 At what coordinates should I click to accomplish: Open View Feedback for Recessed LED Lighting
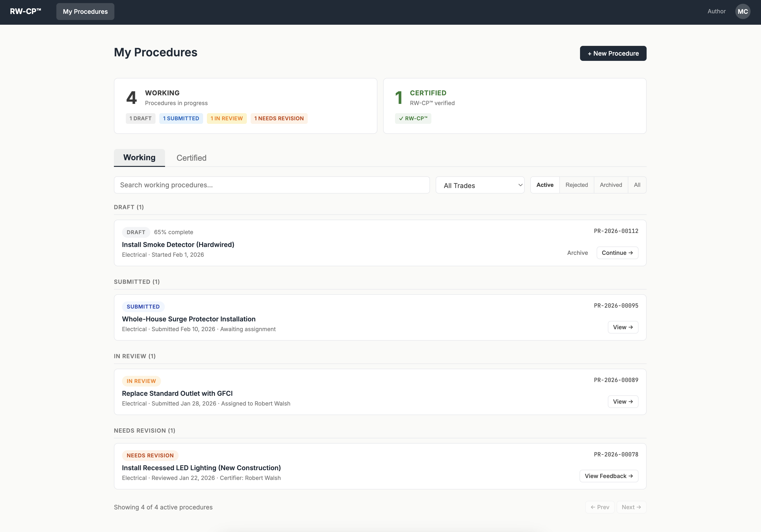tap(609, 476)
